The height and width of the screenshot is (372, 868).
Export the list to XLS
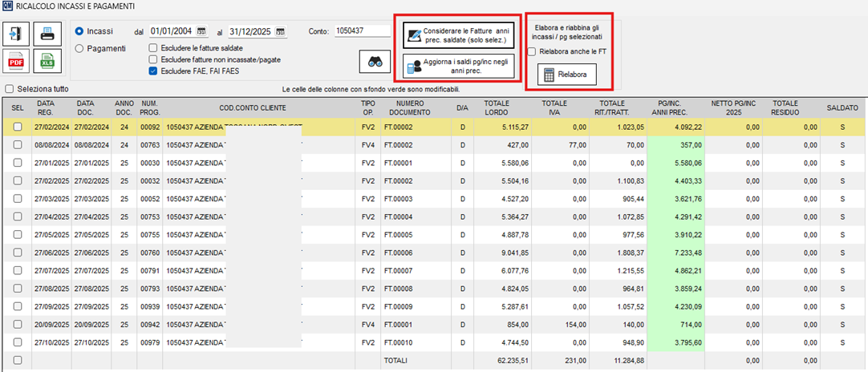pyautogui.click(x=47, y=61)
